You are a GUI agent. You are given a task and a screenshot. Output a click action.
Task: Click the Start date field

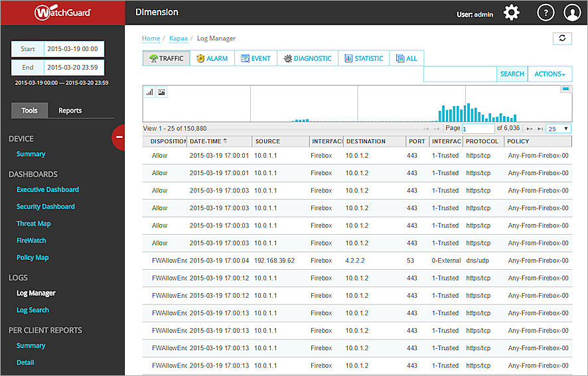click(73, 49)
